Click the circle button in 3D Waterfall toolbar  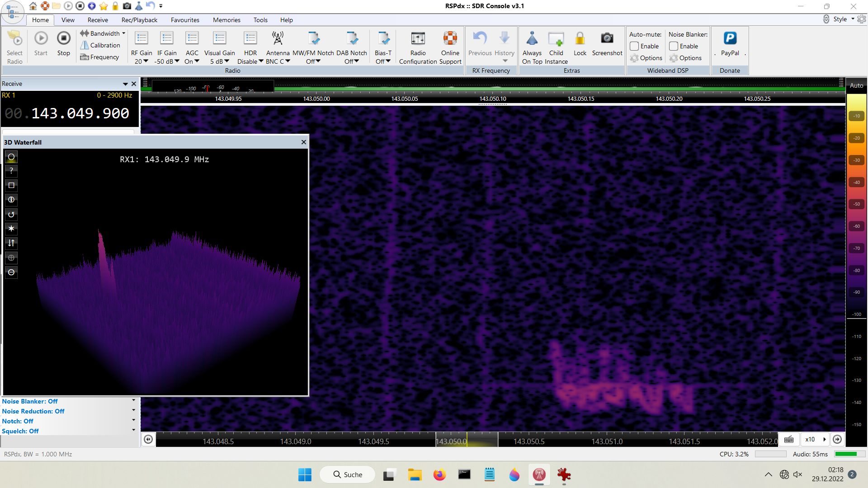11,157
